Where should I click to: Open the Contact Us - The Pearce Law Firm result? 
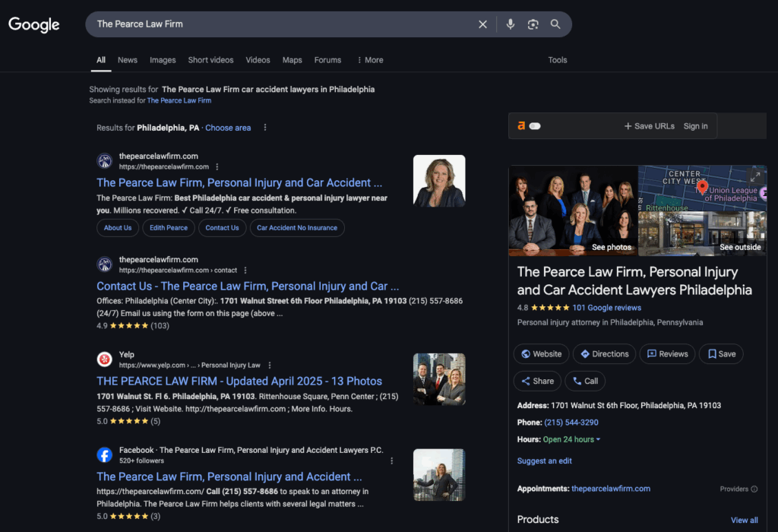tap(248, 287)
